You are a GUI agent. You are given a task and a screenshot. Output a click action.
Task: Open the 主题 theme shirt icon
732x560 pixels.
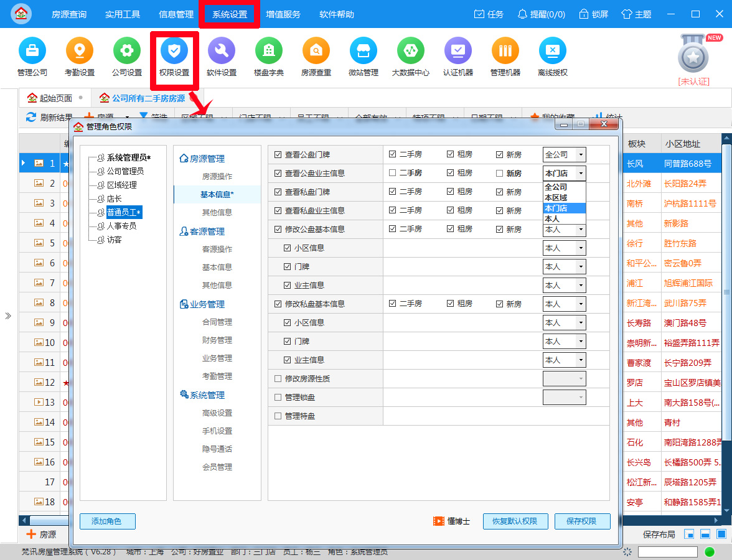pos(626,14)
